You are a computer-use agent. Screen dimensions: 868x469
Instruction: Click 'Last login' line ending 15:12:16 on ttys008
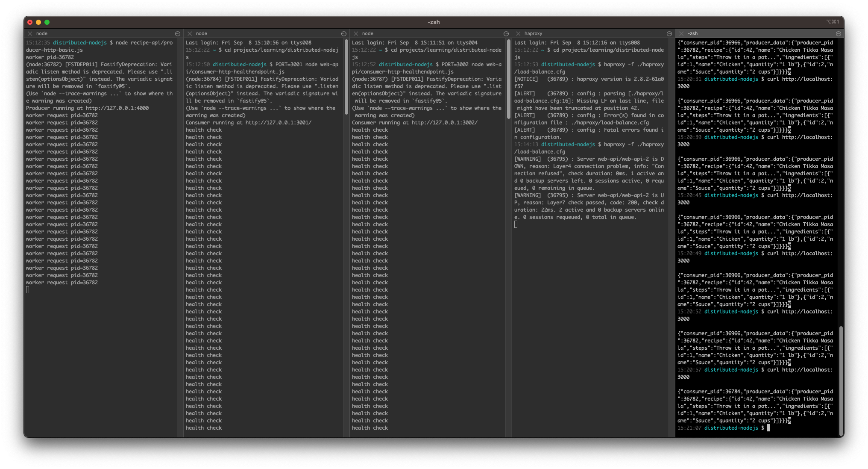(577, 42)
